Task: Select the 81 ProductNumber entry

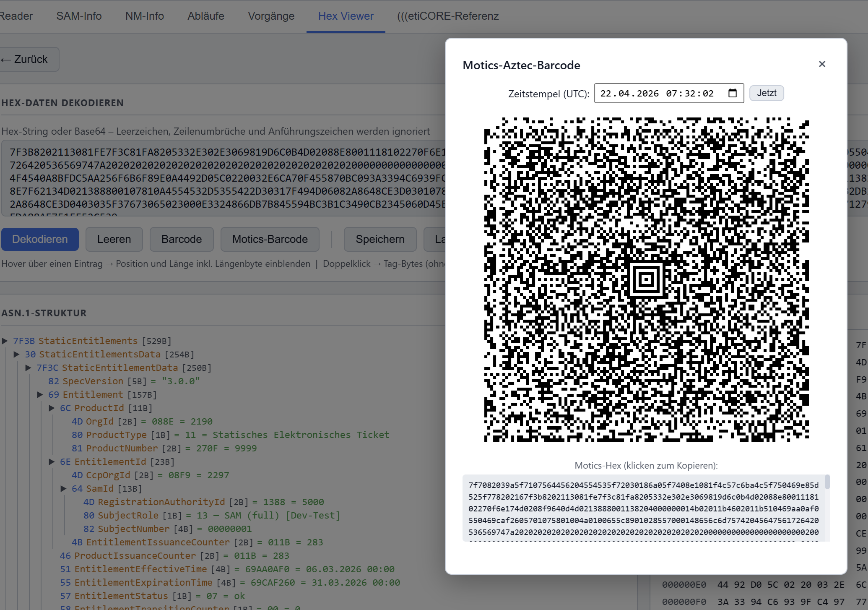Action: pos(164,448)
